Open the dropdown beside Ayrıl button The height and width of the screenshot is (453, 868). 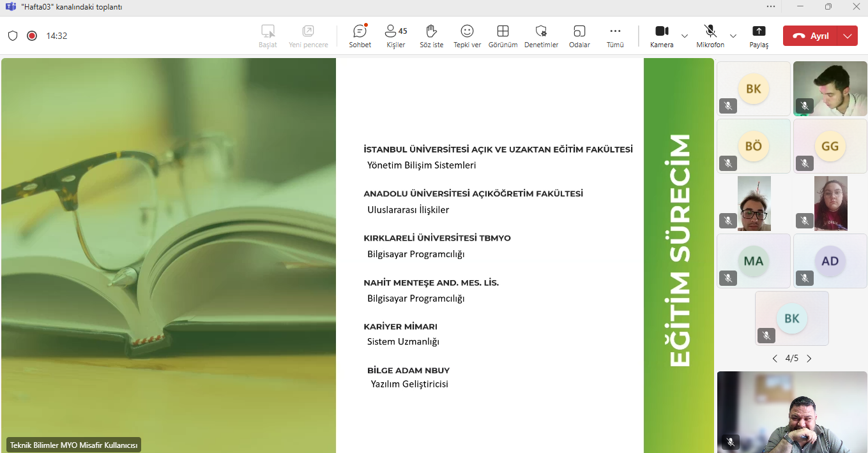pyautogui.click(x=848, y=36)
